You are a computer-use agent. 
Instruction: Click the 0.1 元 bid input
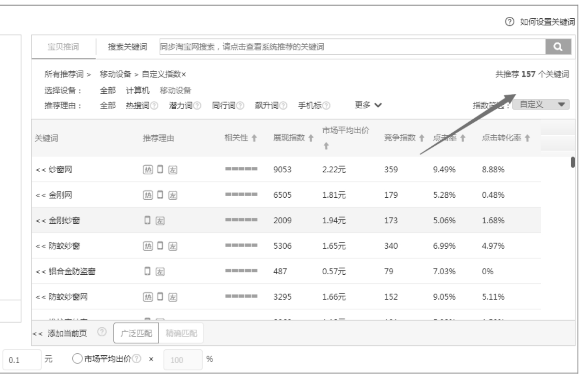pyautogui.click(x=21, y=359)
